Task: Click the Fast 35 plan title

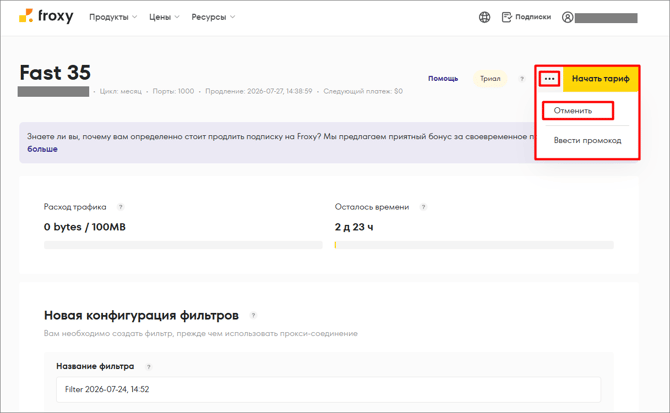Action: pos(55,73)
